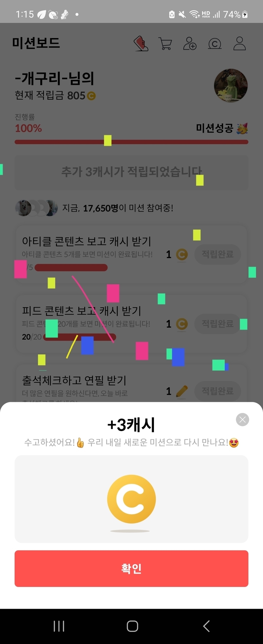Open my profile icon

click(240, 43)
